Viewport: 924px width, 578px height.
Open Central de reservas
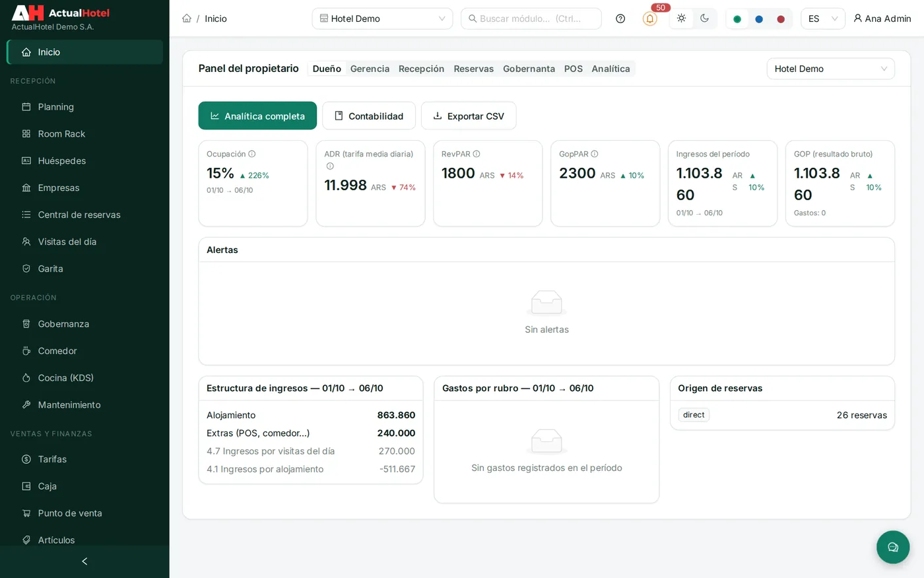[84, 215]
